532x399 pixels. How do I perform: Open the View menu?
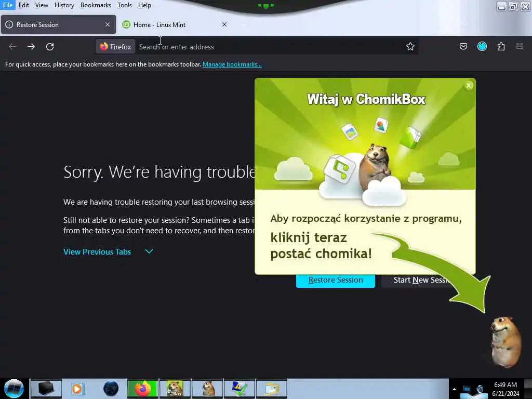[x=42, y=5]
